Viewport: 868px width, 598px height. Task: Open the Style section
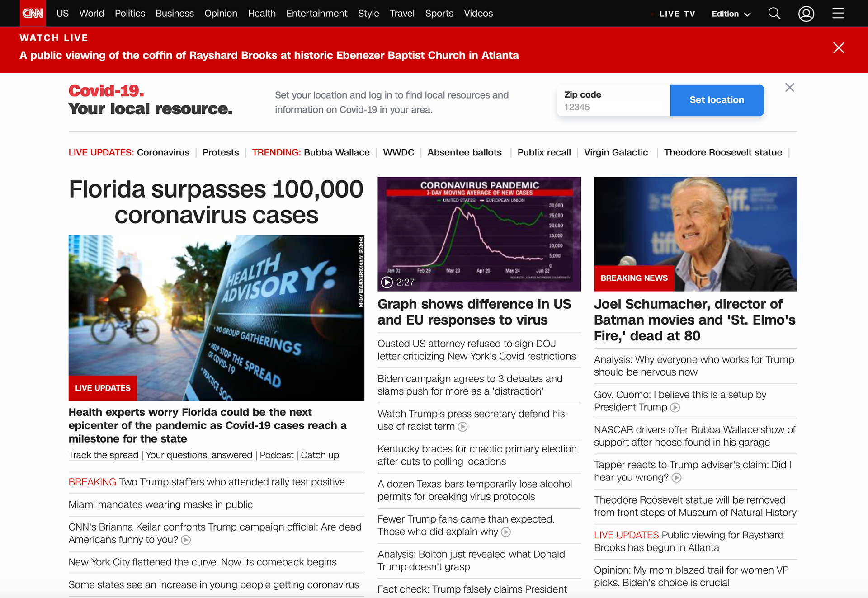(x=368, y=14)
